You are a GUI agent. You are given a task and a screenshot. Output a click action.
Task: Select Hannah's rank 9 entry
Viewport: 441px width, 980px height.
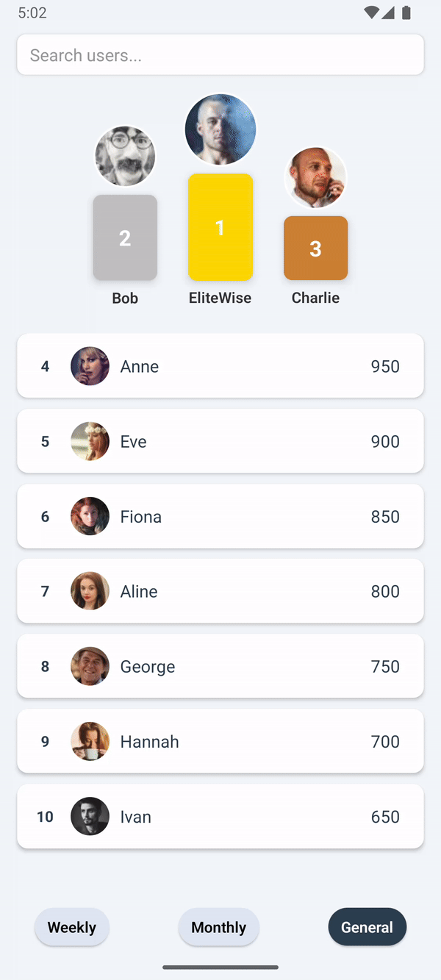[x=220, y=741]
